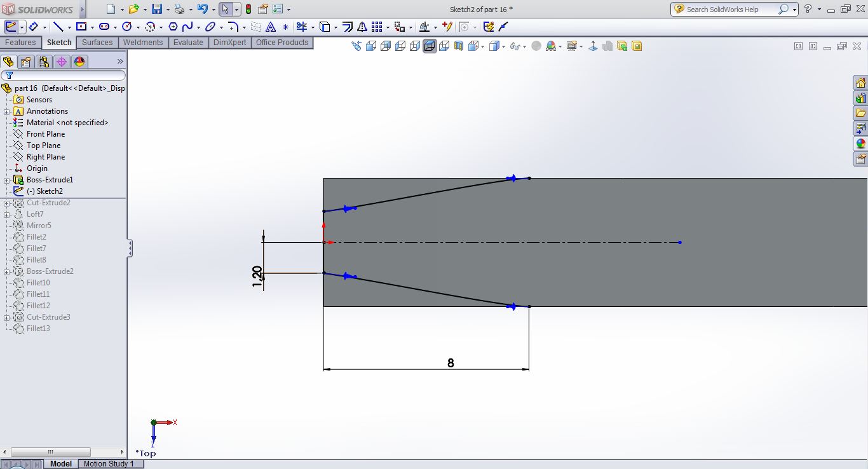Open the Rectangle tool dropdown arrow
Image resolution: width=868 pixels, height=469 pixels.
coord(92,27)
